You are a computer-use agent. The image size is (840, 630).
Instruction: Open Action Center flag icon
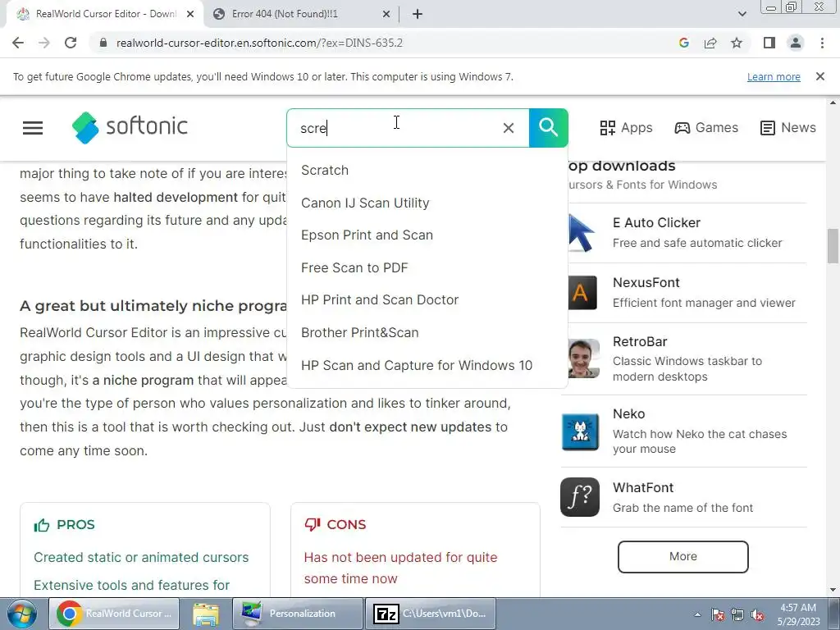(x=718, y=615)
